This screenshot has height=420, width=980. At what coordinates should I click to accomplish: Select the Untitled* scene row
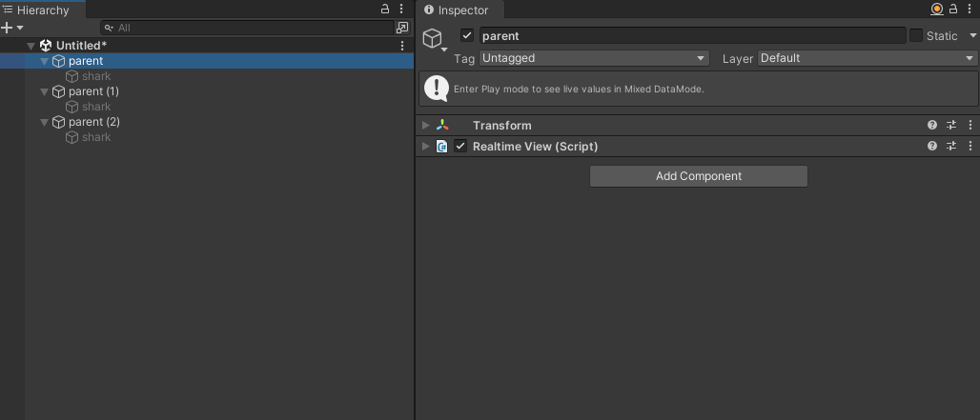pyautogui.click(x=206, y=46)
